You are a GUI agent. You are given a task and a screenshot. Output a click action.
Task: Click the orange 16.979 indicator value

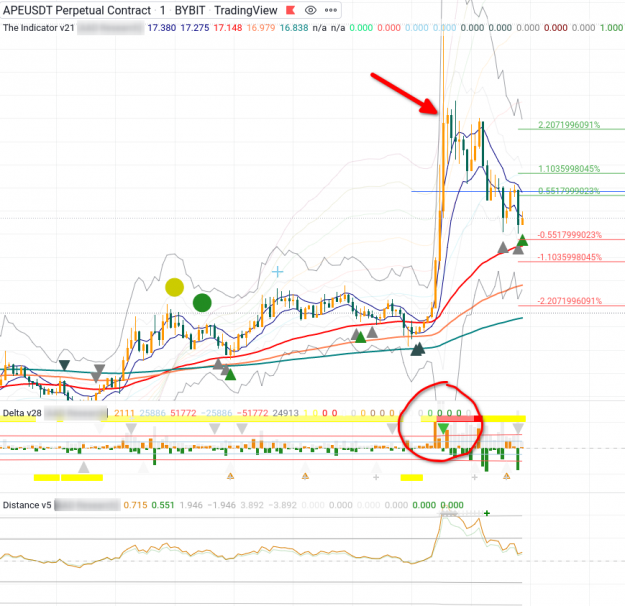(x=261, y=28)
